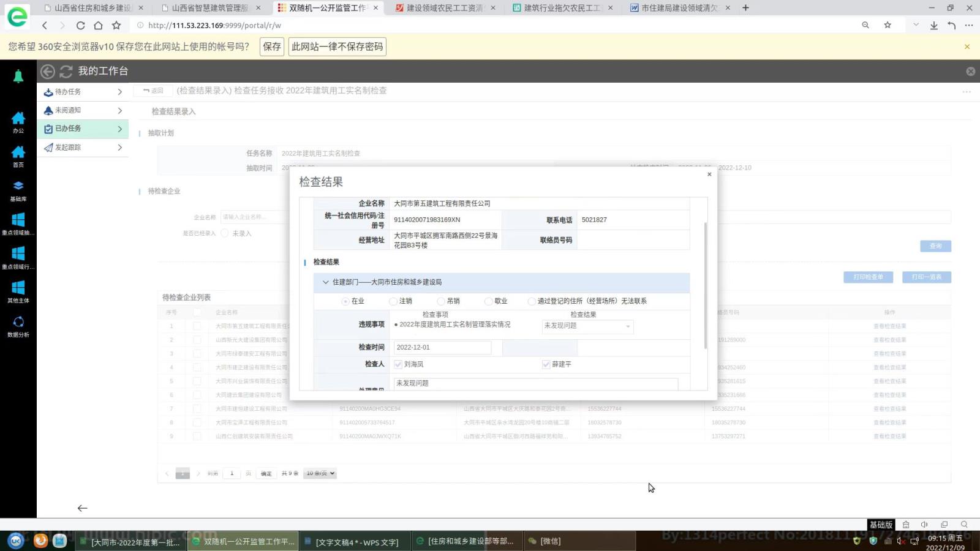
Task: Open page more options ellipsis
Action: pyautogui.click(x=967, y=92)
